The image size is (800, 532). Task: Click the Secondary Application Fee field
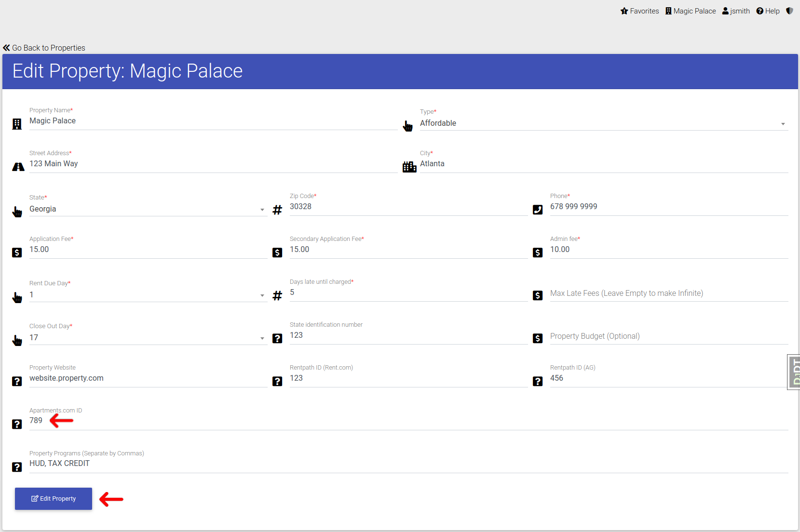coord(408,250)
